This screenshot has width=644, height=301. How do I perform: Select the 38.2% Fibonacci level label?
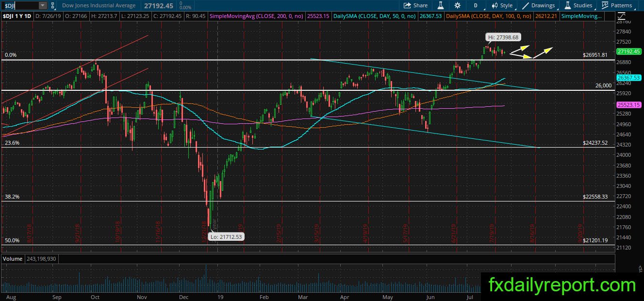12,197
